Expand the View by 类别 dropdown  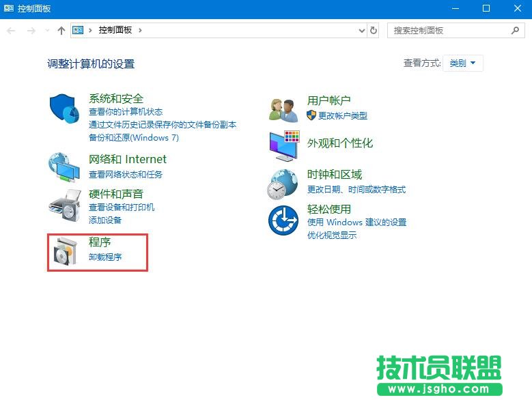click(463, 63)
